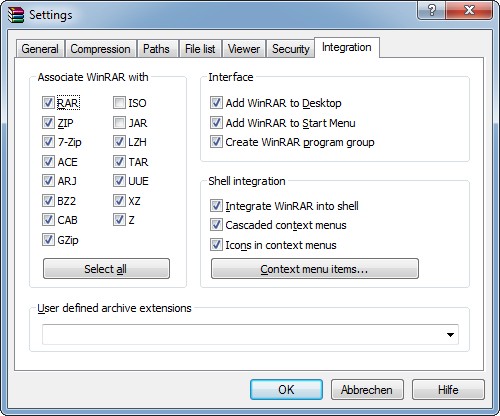500x416 pixels.
Task: Open help with the Hilfe button
Action: click(448, 389)
